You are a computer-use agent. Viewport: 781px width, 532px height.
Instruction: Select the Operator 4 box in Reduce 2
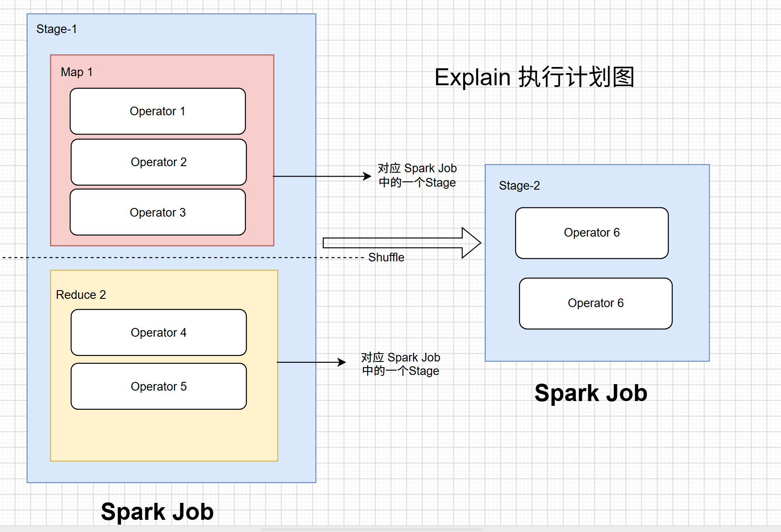[159, 332]
